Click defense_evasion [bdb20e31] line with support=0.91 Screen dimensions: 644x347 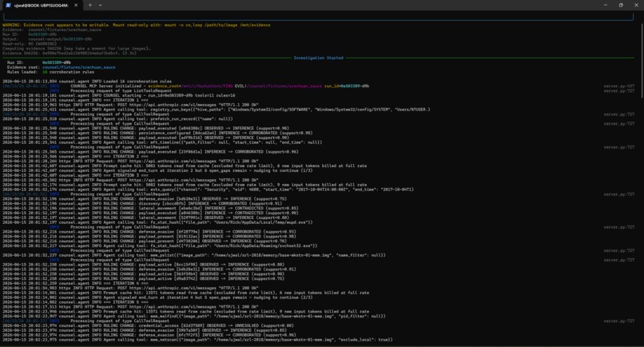point(149,269)
